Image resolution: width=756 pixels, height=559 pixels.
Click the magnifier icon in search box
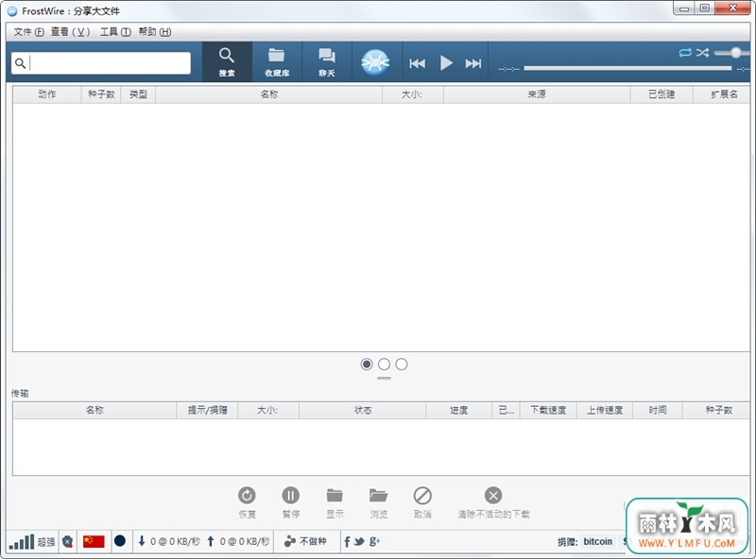point(20,63)
